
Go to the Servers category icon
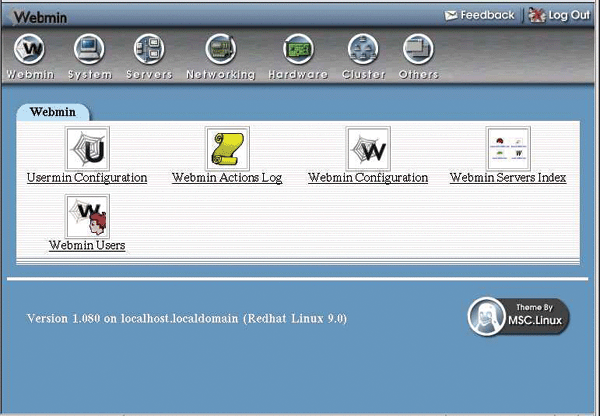[x=149, y=49]
